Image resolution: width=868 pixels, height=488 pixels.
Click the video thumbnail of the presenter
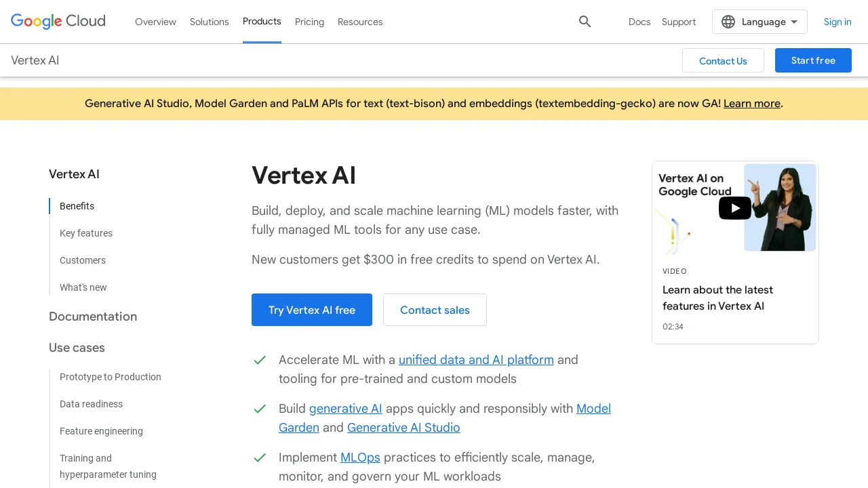click(780, 207)
